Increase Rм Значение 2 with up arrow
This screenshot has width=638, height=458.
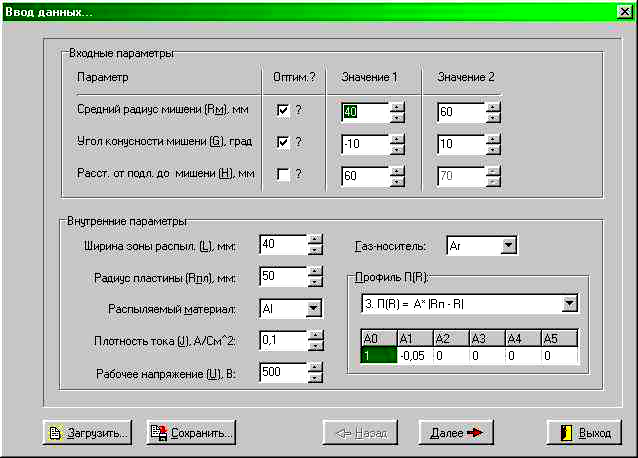pyautogui.click(x=493, y=107)
